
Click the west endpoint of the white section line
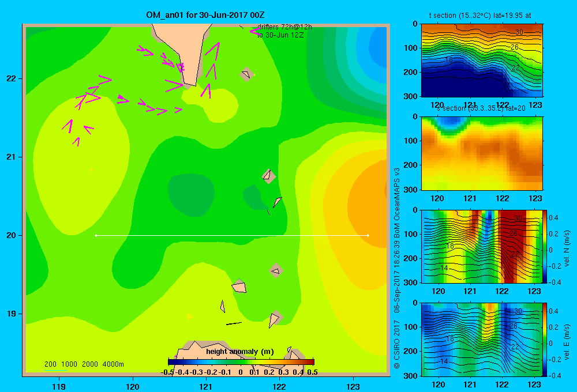pos(96,235)
